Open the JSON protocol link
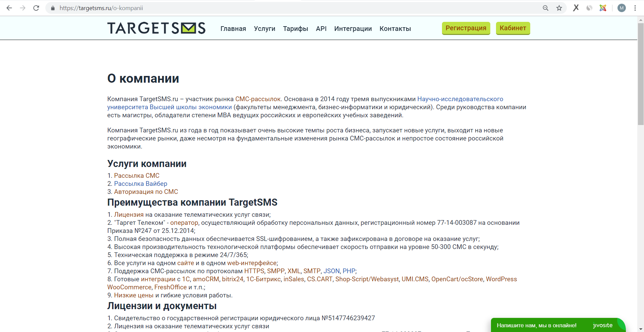Image resolution: width=644 pixels, height=332 pixels. pos(332,271)
